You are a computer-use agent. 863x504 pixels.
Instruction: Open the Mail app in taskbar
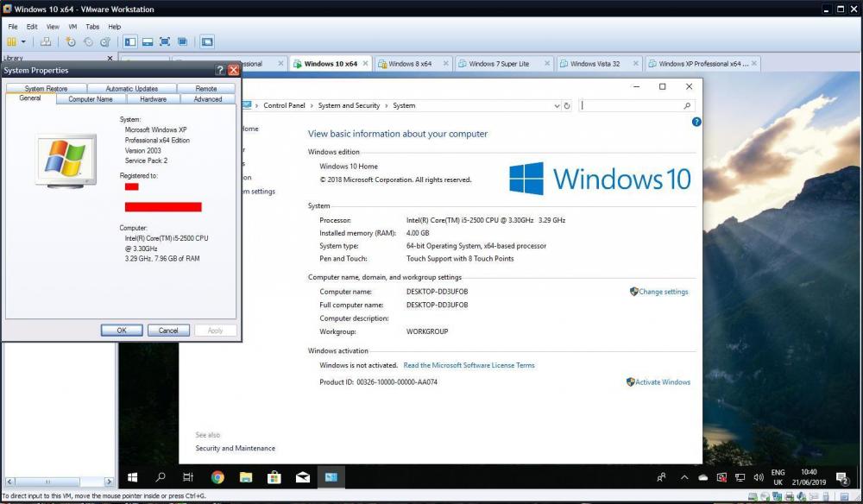pyautogui.click(x=302, y=477)
